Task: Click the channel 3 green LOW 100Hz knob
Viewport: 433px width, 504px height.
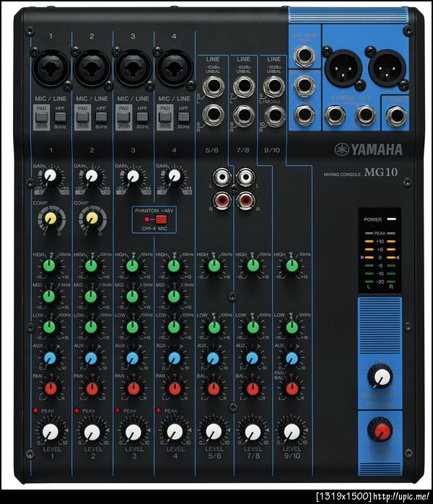Action: point(132,327)
